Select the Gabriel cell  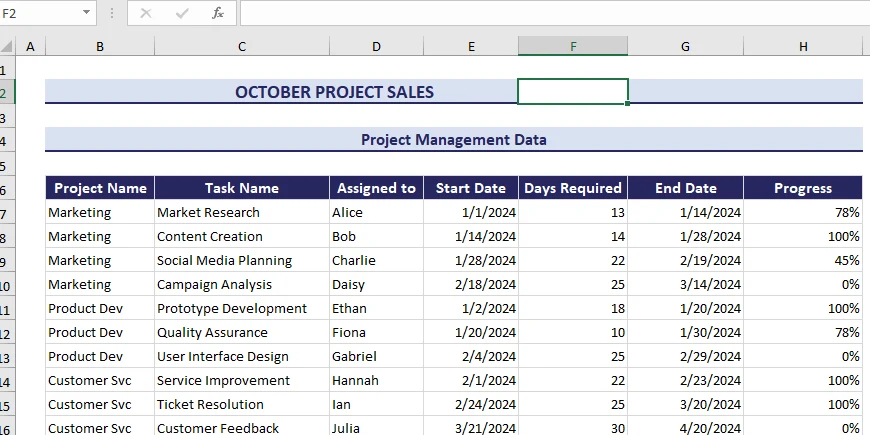click(x=376, y=356)
